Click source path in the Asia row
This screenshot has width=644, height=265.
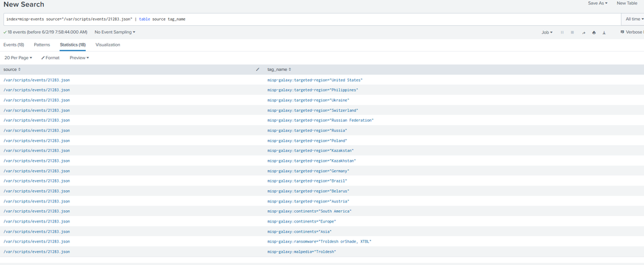click(37, 231)
